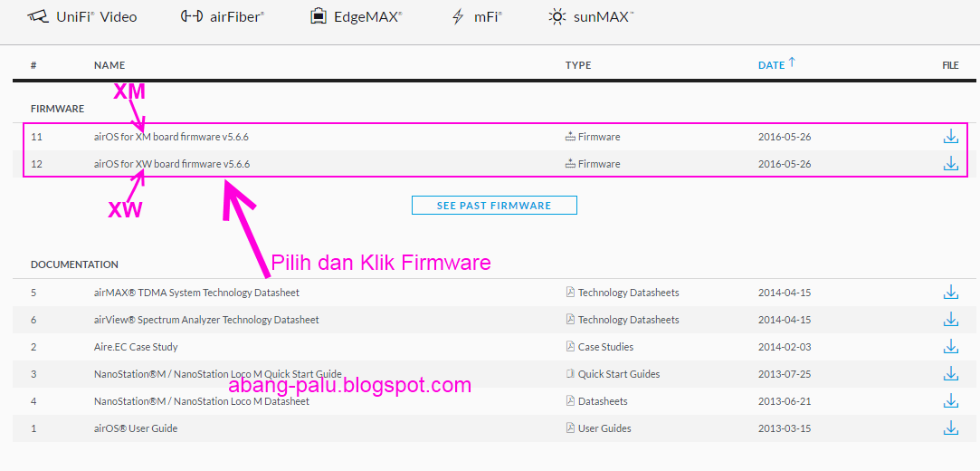
Task: Download NanoStation Loco M Datasheet file
Action: [x=950, y=401]
